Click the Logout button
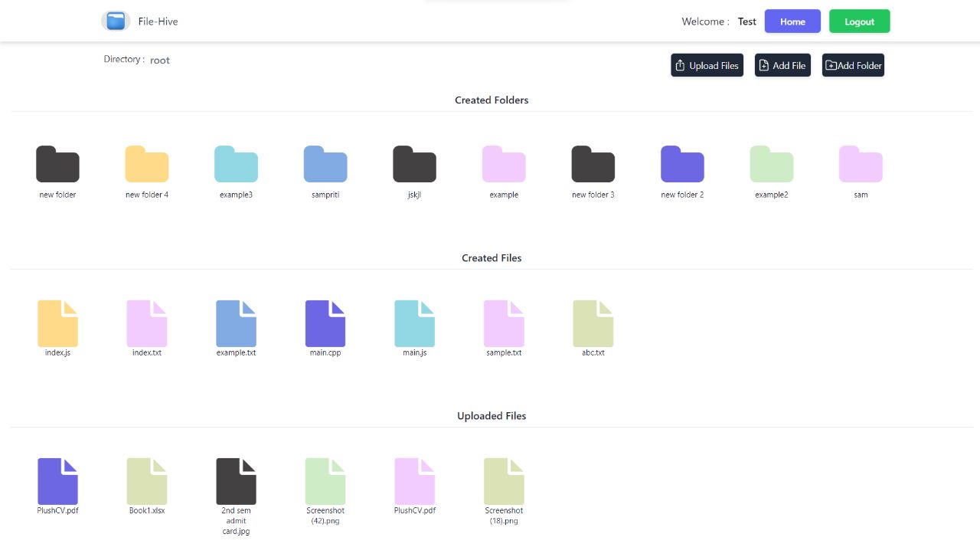980x557 pixels. point(859,21)
